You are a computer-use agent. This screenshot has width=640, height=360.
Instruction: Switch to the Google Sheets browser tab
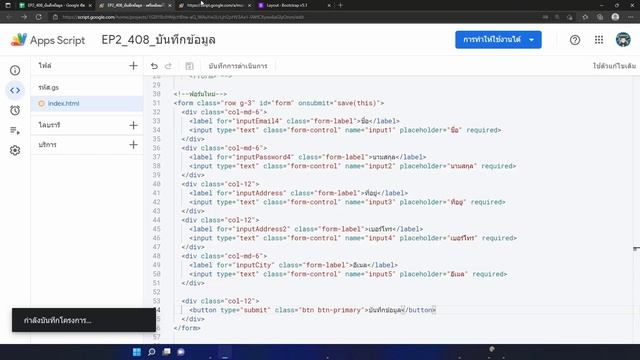[x=55, y=5]
